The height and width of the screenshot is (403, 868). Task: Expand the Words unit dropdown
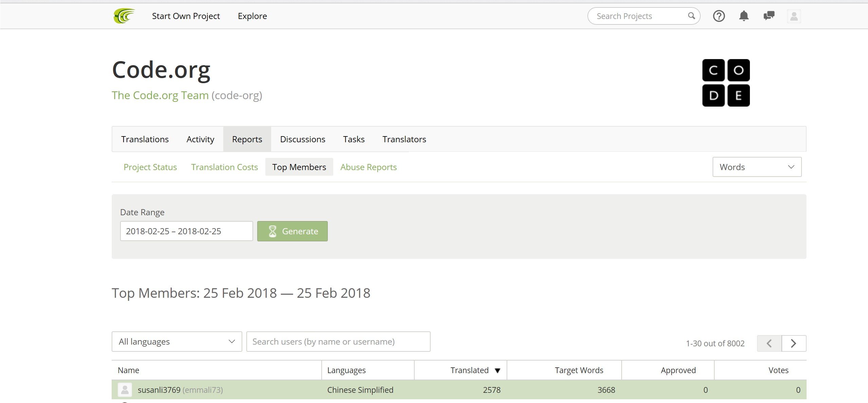[757, 167]
